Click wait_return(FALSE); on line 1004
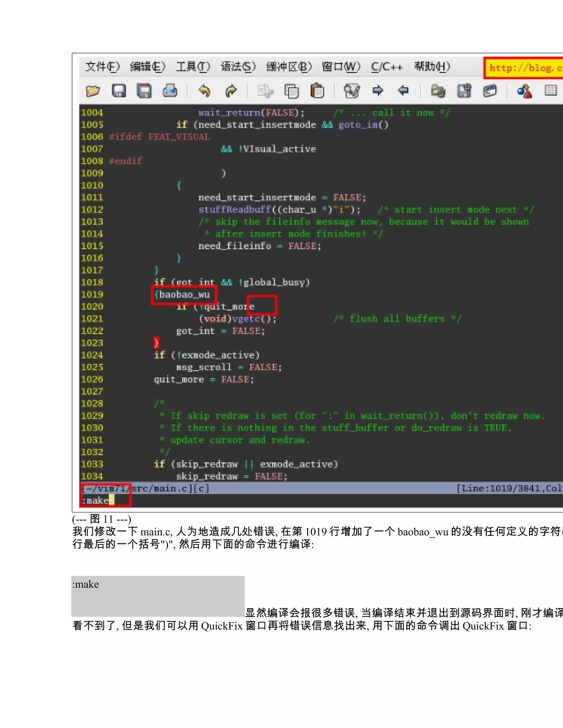Viewport: 563px width, 728px height. [x=252, y=113]
